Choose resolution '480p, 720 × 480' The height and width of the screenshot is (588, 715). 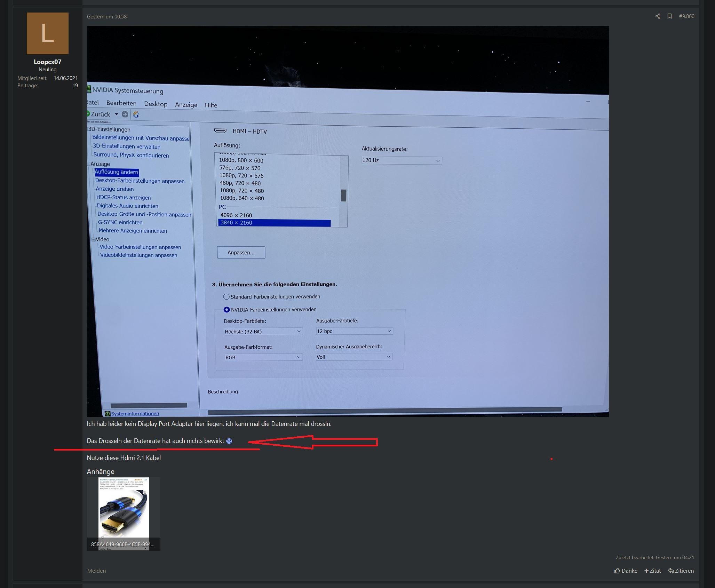(x=240, y=183)
